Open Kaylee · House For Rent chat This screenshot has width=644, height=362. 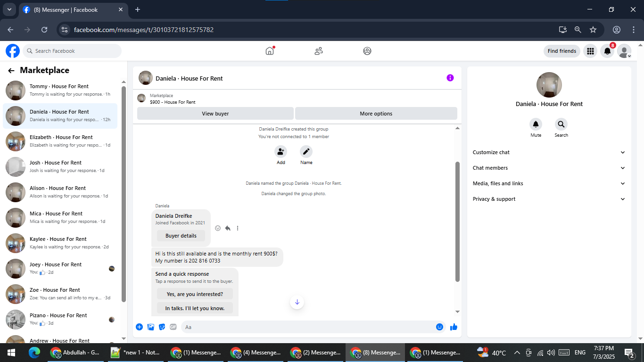point(60,243)
